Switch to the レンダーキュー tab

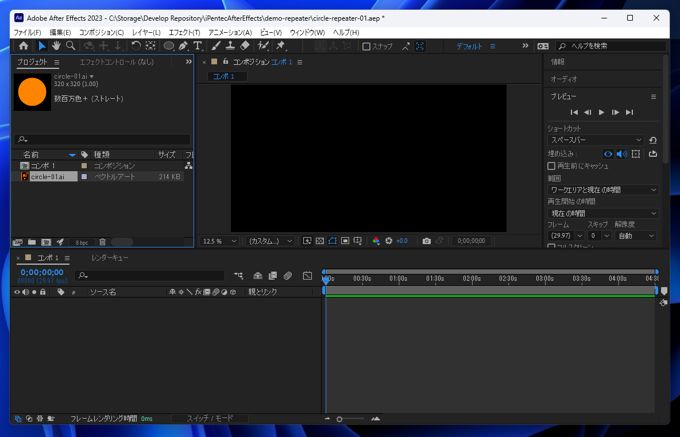coord(109,258)
